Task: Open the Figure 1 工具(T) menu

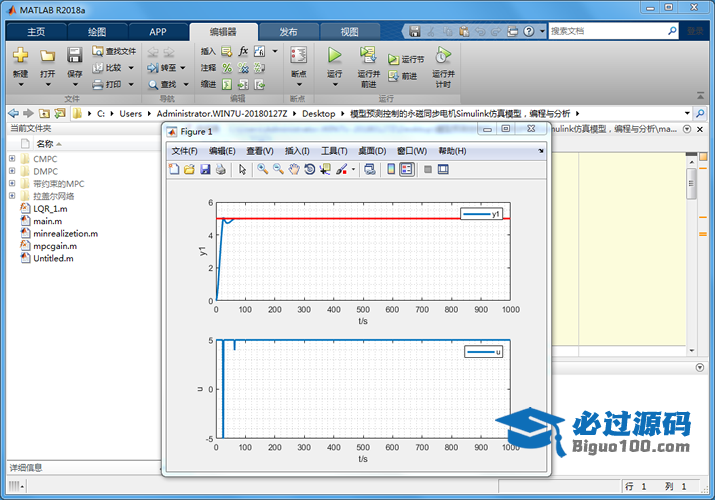Action: pos(334,151)
